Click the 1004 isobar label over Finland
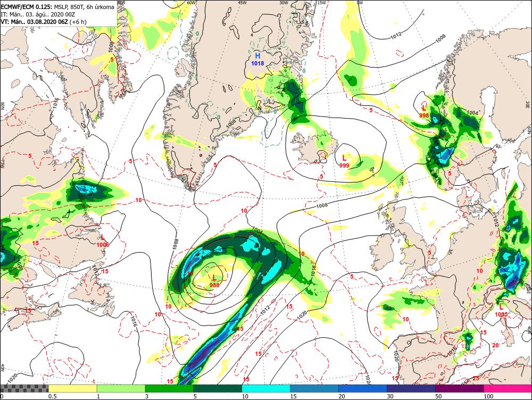532x400 pixels. point(472,113)
